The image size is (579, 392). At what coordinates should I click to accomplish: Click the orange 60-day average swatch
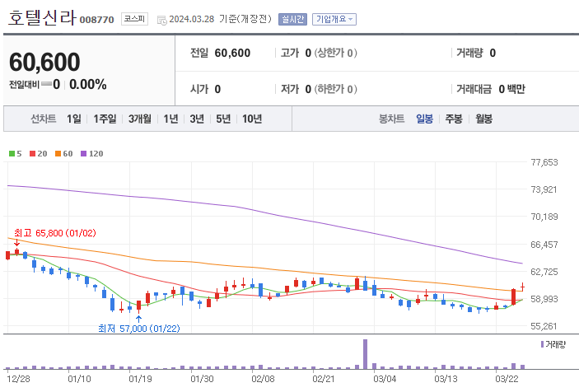[x=58, y=153]
